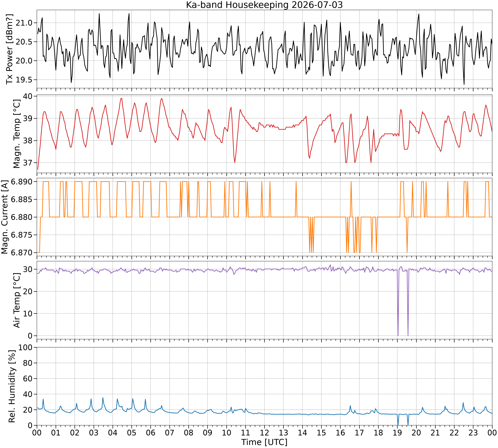Image resolution: width=498 pixels, height=448 pixels.
Task: Select the 19 hour tick on time axis
Action: (x=397, y=433)
